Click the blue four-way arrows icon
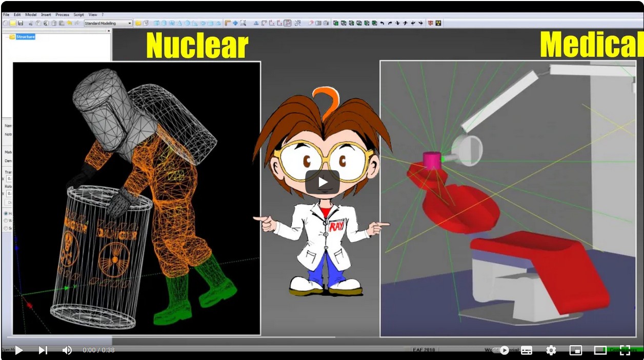The image size is (644, 360). pos(235,23)
